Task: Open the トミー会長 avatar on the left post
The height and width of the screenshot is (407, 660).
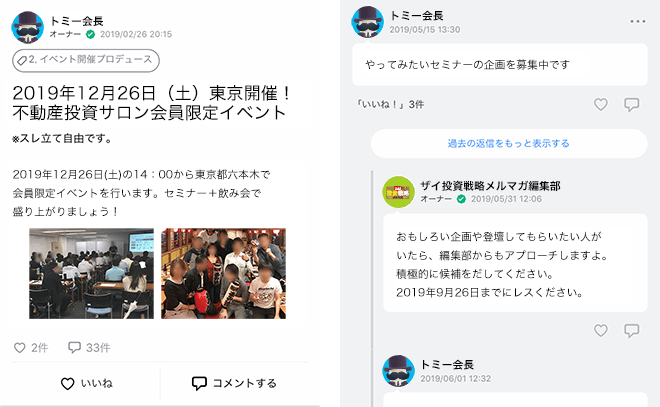Action: 27,27
